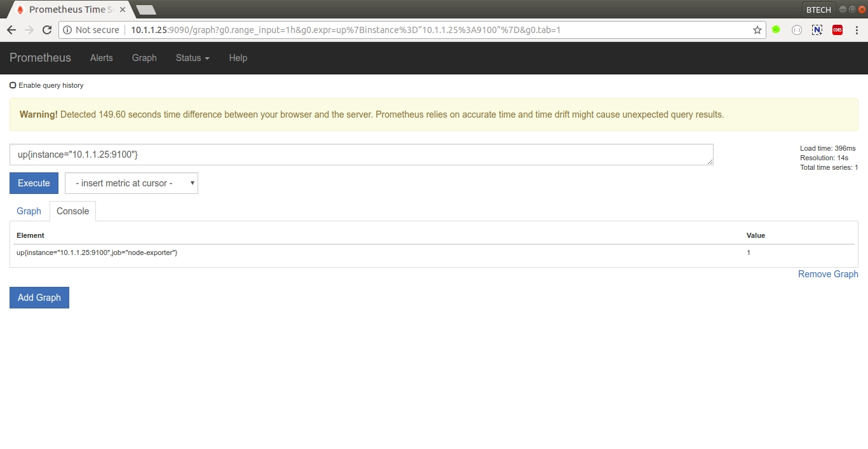Image resolution: width=868 pixels, height=449 pixels.
Task: Go back with the browser back arrow
Action: coord(11,30)
